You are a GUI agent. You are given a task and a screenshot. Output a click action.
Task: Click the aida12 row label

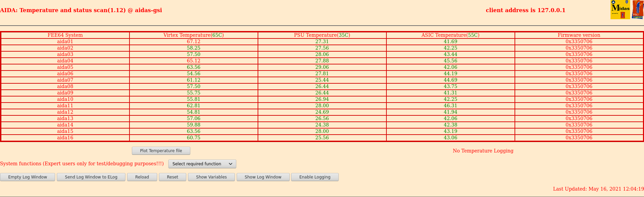(65, 112)
